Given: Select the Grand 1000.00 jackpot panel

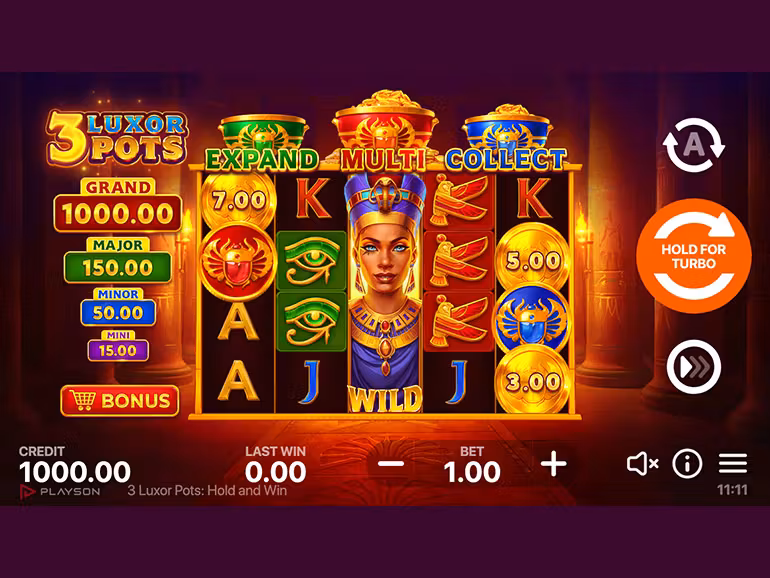Looking at the screenshot, I should (117, 205).
